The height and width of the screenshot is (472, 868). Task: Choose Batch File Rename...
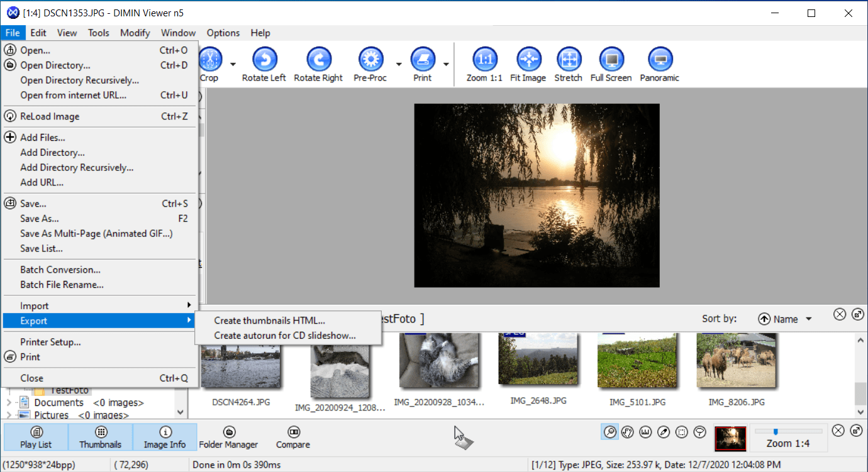pyautogui.click(x=100, y=285)
